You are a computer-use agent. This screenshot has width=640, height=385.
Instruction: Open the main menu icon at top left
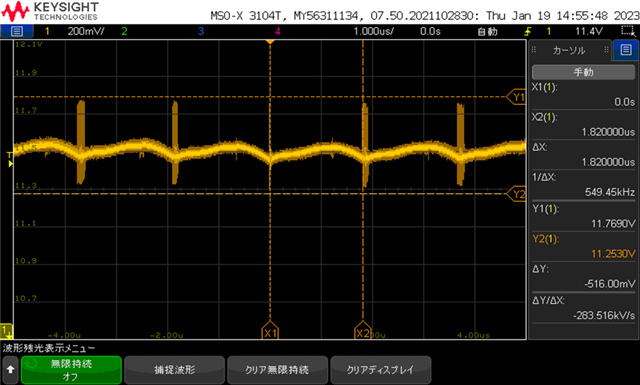17,31
